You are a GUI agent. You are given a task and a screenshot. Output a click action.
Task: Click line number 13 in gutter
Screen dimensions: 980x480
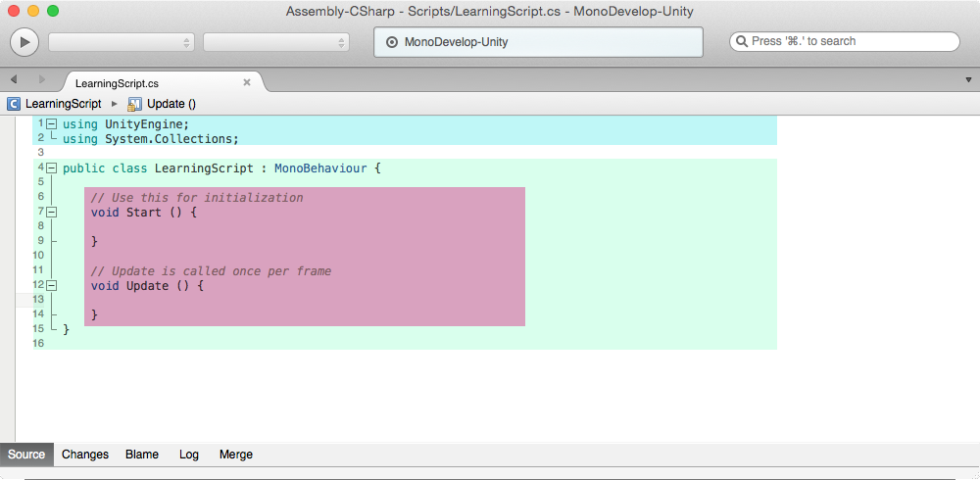39,300
